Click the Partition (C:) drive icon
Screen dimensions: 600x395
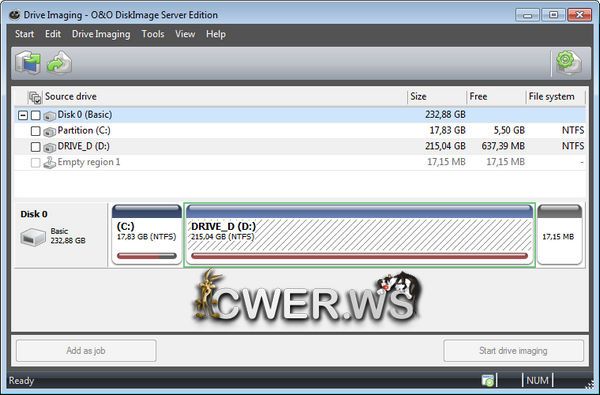click(x=49, y=132)
